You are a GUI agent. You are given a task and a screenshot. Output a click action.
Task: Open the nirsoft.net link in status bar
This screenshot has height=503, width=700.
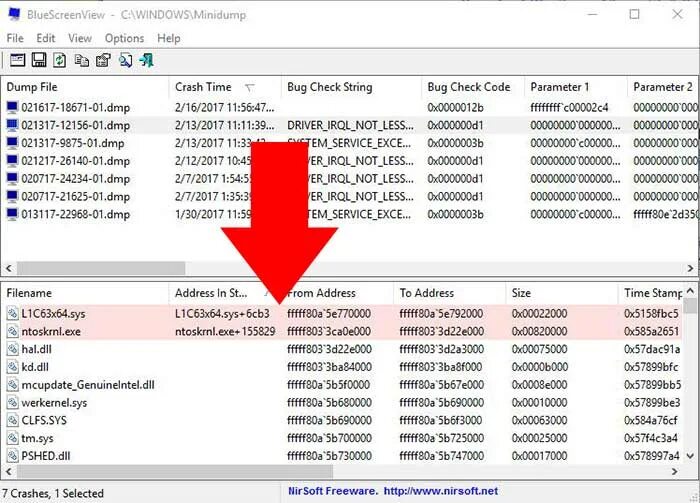[441, 491]
